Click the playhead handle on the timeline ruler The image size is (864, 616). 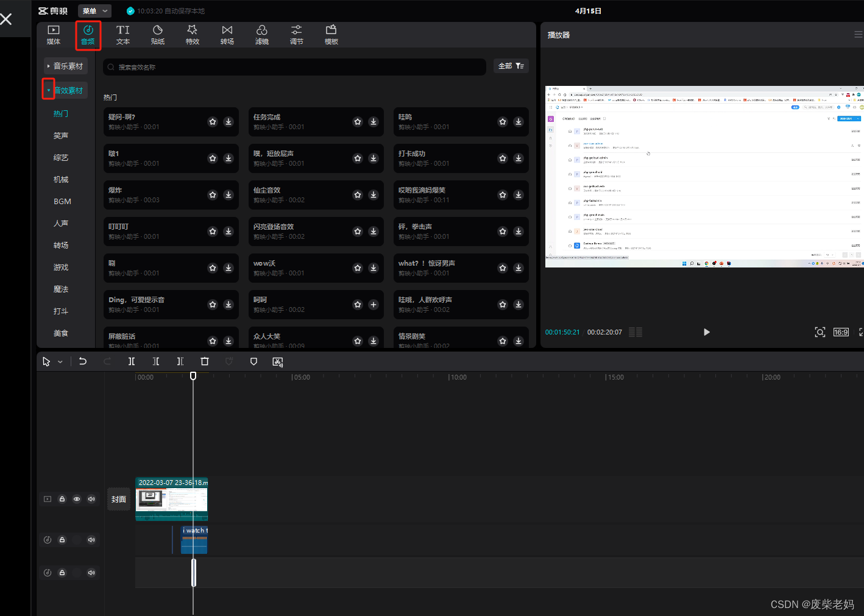point(193,376)
